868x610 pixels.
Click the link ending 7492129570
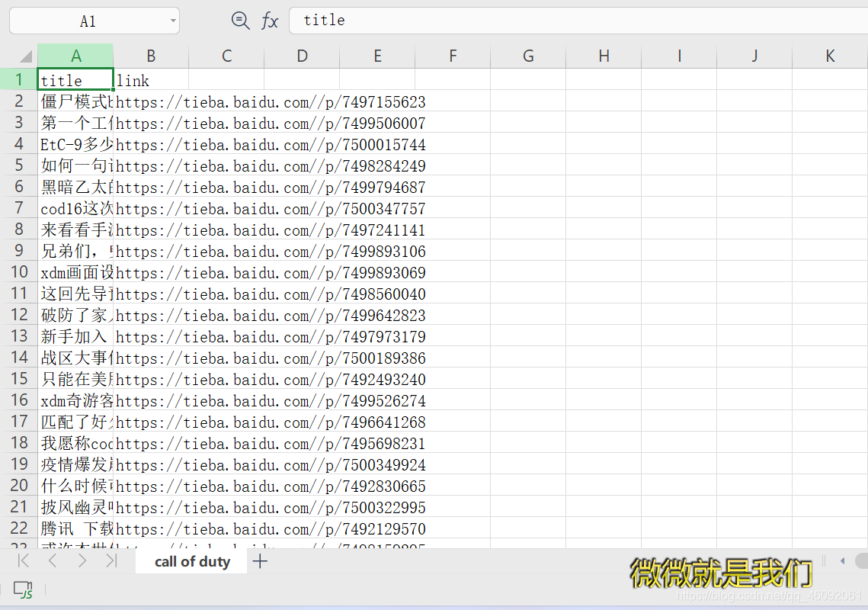point(271,528)
